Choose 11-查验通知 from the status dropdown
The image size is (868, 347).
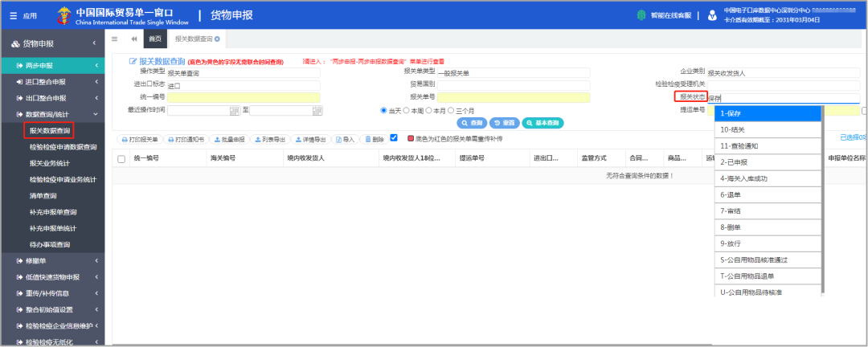(768, 146)
